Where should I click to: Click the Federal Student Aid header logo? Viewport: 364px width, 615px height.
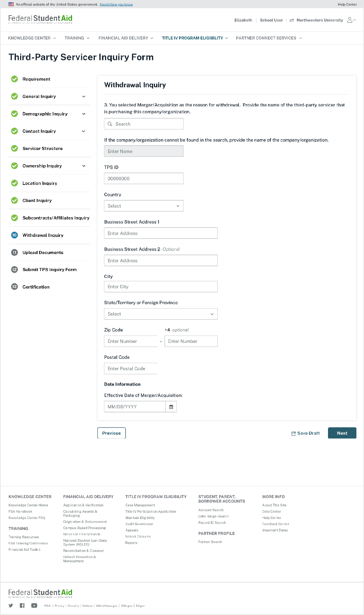click(40, 19)
